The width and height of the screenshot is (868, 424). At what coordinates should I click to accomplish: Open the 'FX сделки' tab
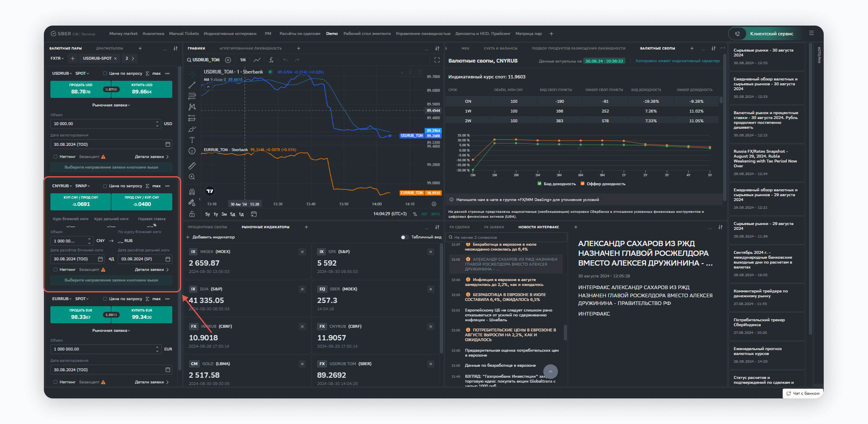coord(459,227)
